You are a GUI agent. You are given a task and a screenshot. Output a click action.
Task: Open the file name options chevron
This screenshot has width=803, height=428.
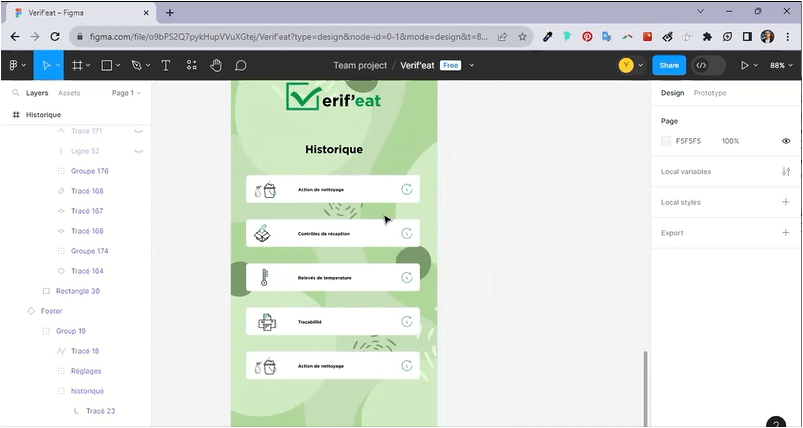click(x=472, y=65)
